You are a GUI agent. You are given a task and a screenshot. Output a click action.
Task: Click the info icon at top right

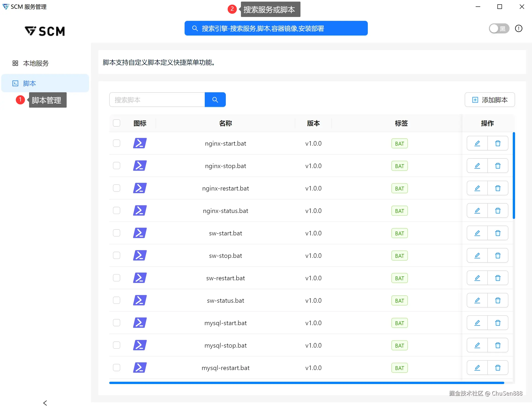[518, 29]
